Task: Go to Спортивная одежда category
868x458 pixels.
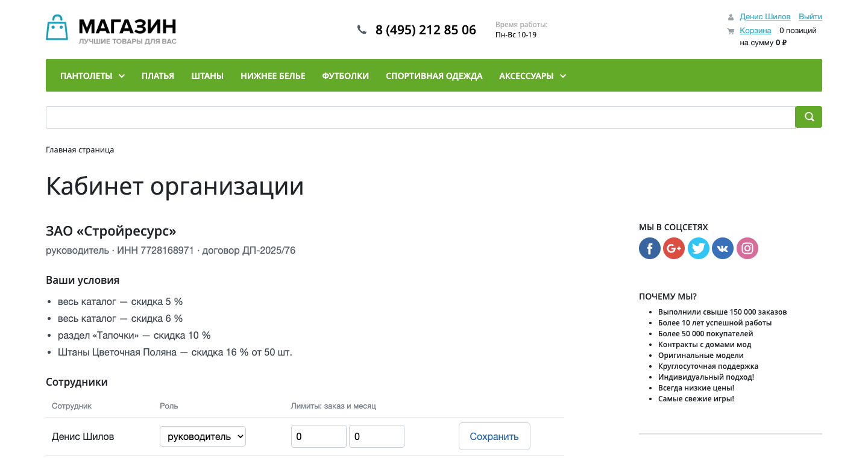Action: (x=434, y=76)
